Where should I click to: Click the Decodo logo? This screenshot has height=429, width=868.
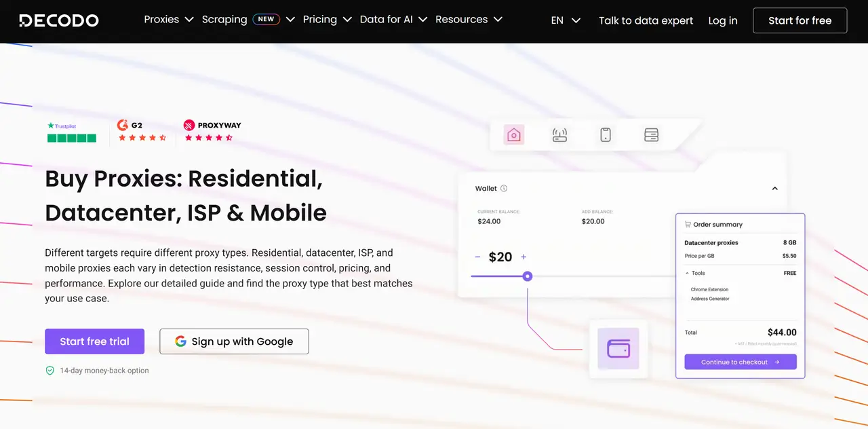(x=59, y=20)
